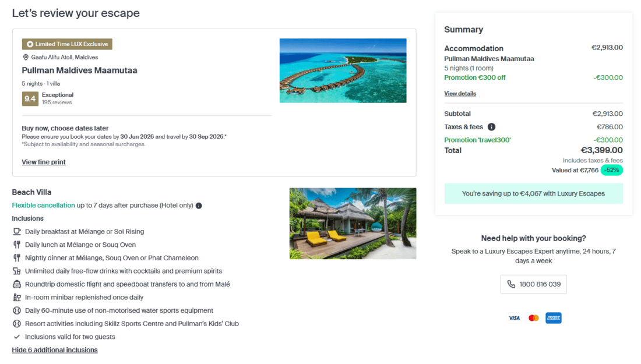Click the American Express logo
Image resolution: width=641 pixels, height=364 pixels.
coord(553,318)
